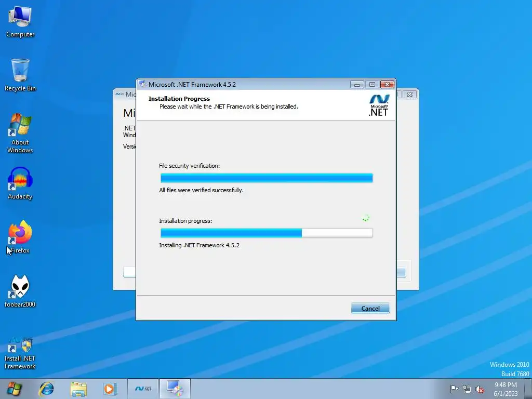Maximize the .NET Framework 4.5.2 dialog
The width and height of the screenshot is (532, 399).
[372, 85]
